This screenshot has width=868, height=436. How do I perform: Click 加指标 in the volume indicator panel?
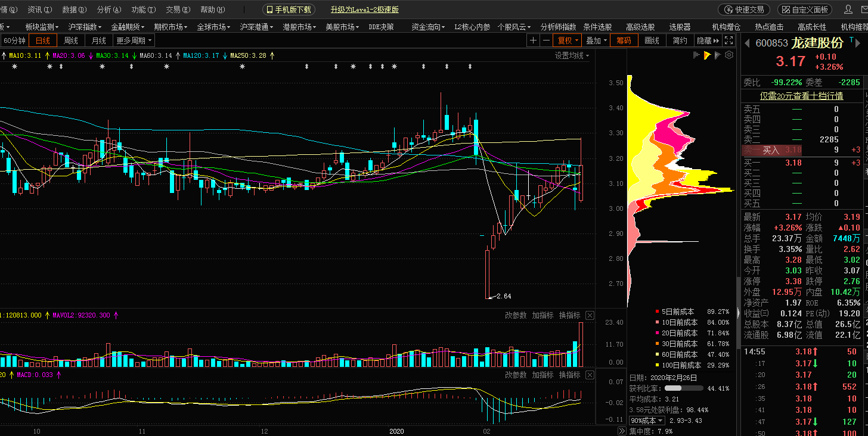(542, 315)
